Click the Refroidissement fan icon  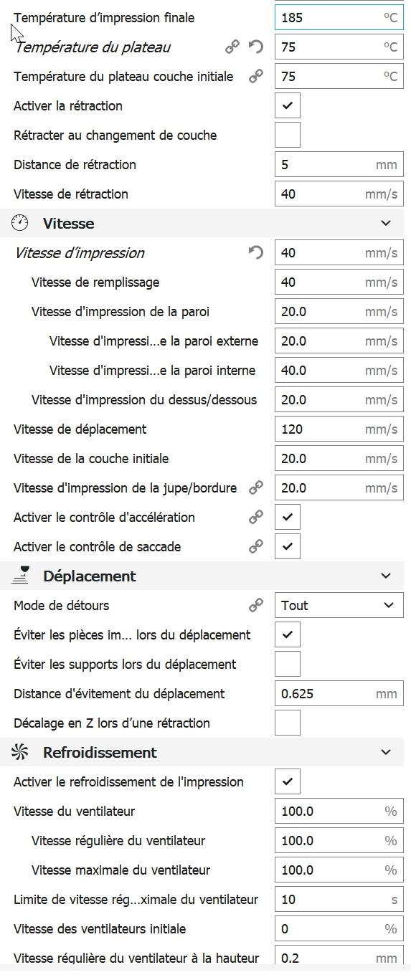click(20, 753)
